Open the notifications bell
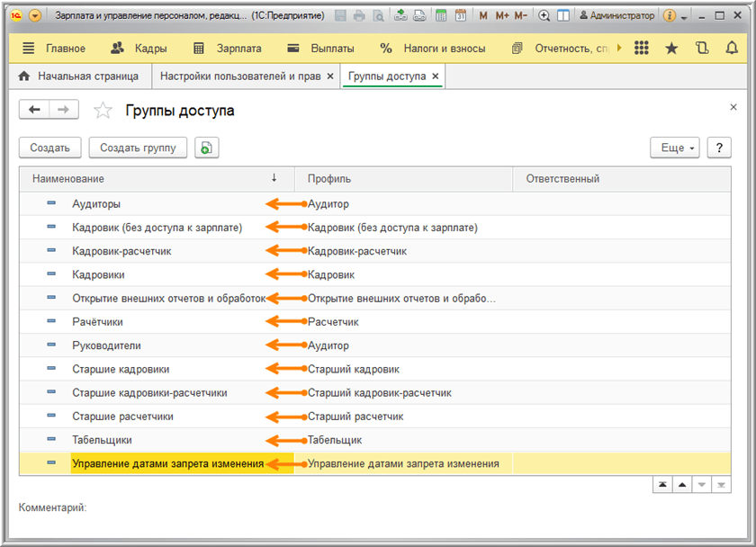The height and width of the screenshot is (547, 756). point(731,49)
